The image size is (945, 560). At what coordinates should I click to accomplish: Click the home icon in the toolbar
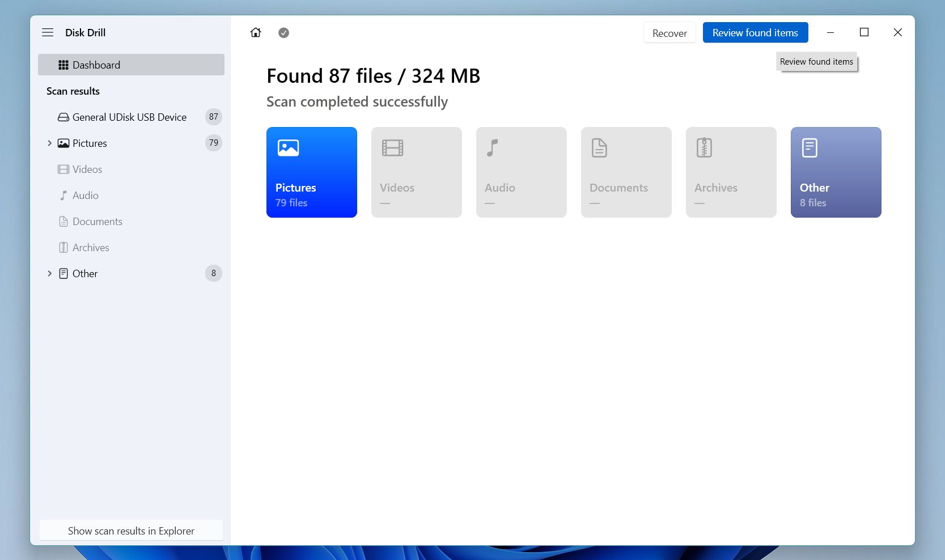tap(256, 33)
